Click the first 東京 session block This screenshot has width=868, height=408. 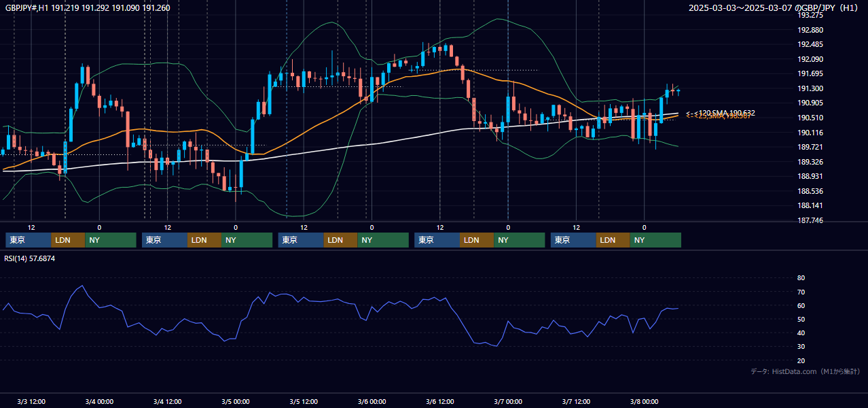29,240
